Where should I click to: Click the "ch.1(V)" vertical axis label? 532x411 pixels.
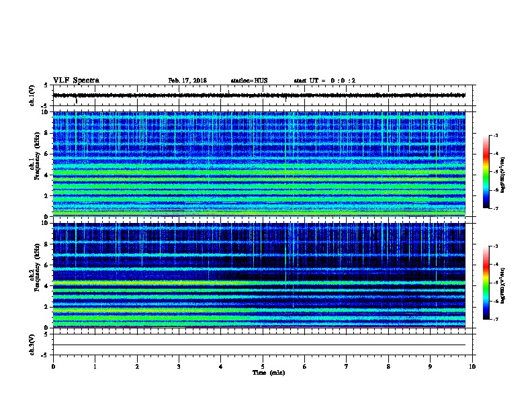[32, 95]
